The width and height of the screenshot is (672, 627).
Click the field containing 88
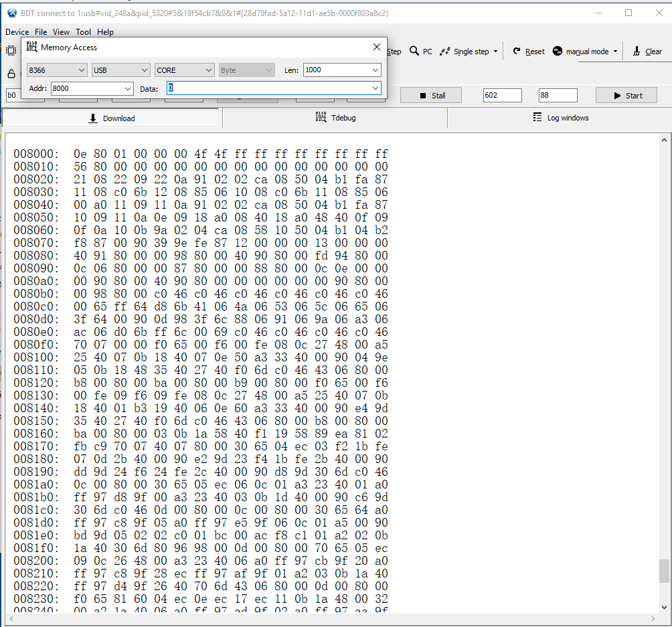click(558, 95)
